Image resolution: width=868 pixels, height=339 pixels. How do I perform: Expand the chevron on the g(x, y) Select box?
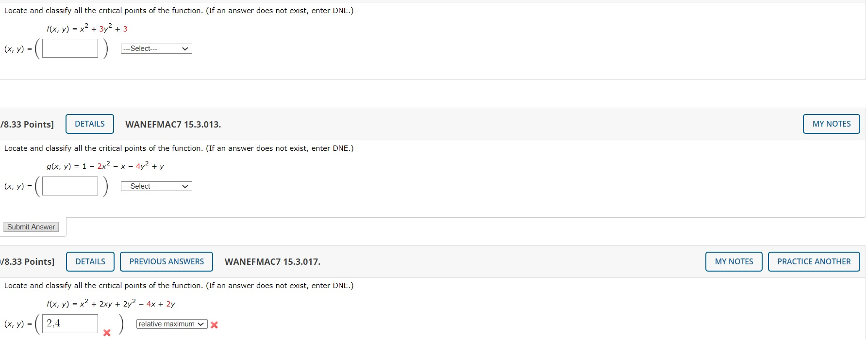tap(185, 186)
